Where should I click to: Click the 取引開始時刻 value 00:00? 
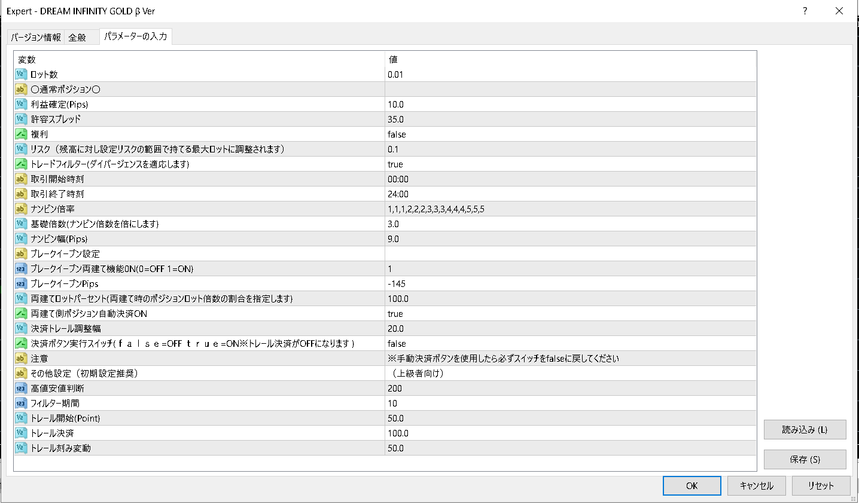pyautogui.click(x=398, y=179)
